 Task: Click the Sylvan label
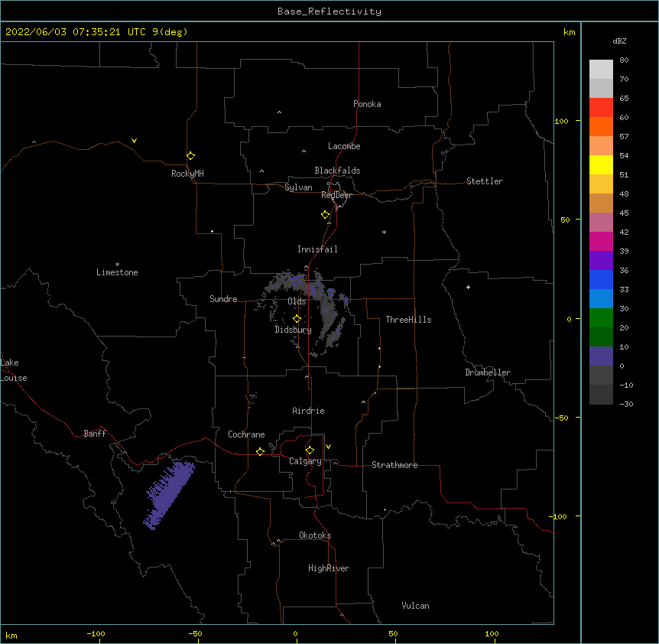click(x=298, y=187)
